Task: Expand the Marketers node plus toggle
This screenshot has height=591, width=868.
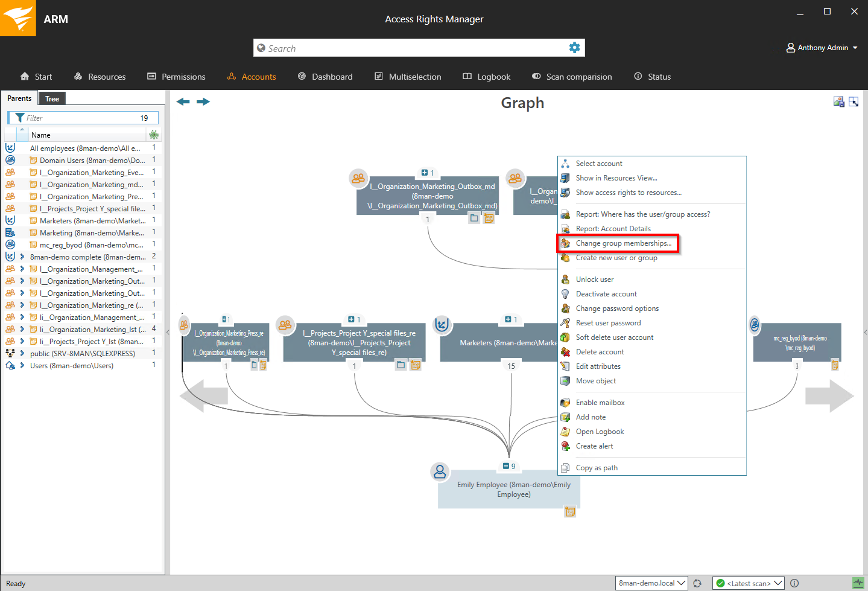Action: [x=508, y=319]
